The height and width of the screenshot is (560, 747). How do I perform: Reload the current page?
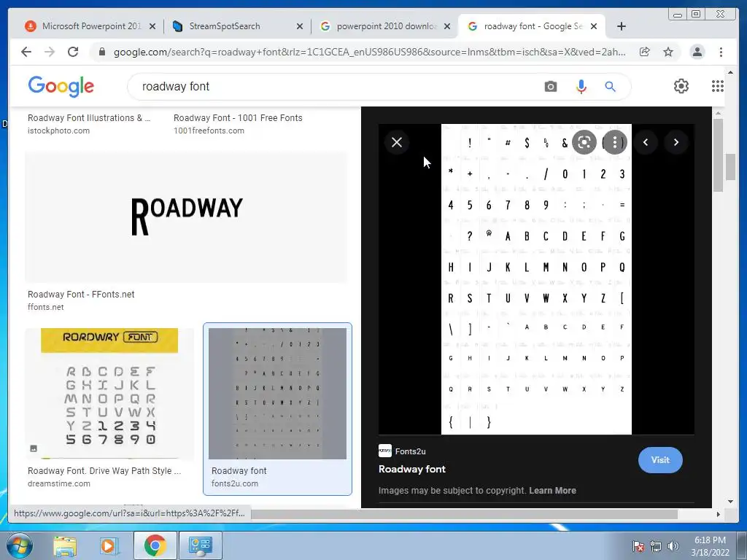pos(73,52)
